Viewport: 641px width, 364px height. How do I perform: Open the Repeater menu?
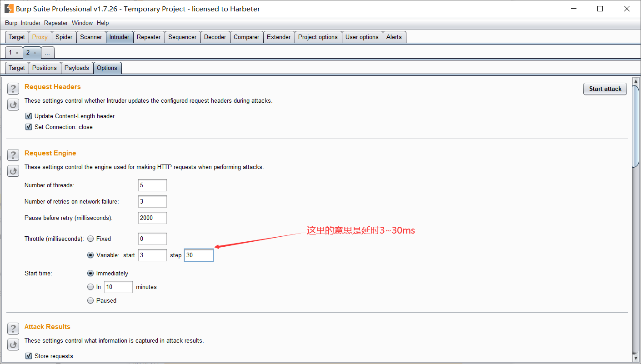(x=56, y=23)
